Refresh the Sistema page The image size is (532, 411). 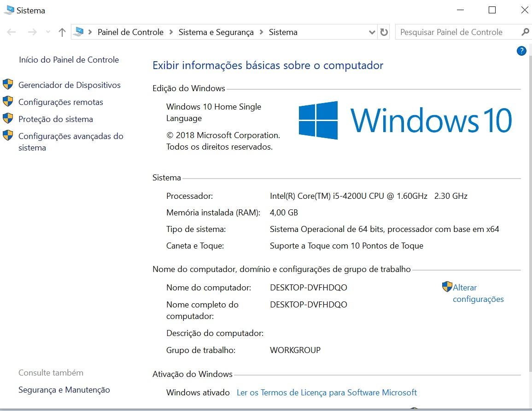pos(384,32)
